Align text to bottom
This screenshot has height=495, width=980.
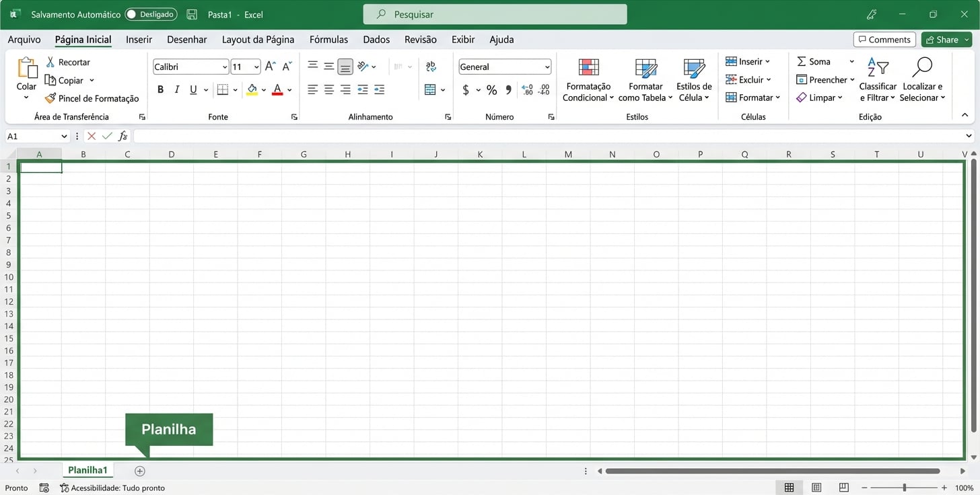(x=345, y=66)
